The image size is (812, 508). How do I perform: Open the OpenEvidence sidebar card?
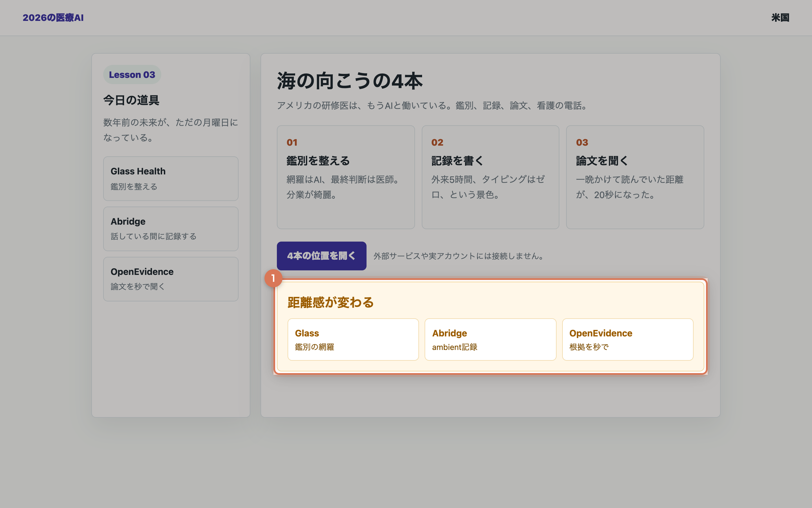pyautogui.click(x=171, y=279)
